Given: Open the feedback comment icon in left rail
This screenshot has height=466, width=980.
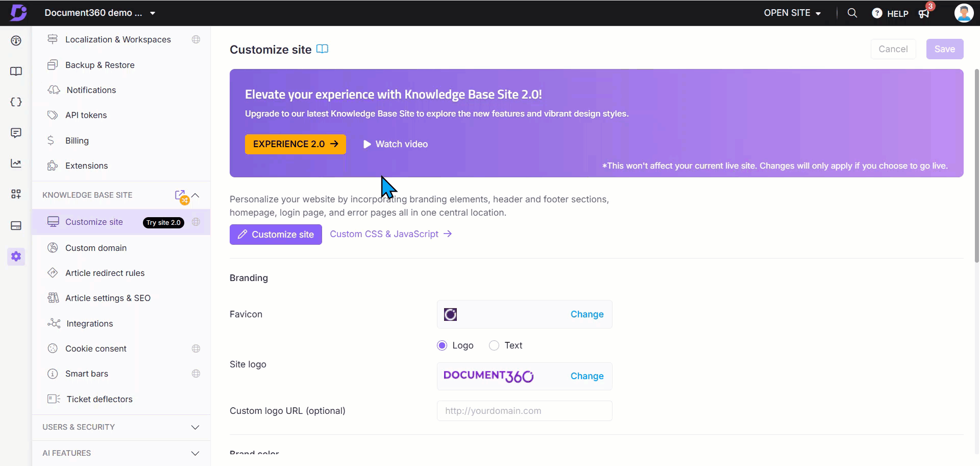Looking at the screenshot, I should click(x=16, y=133).
